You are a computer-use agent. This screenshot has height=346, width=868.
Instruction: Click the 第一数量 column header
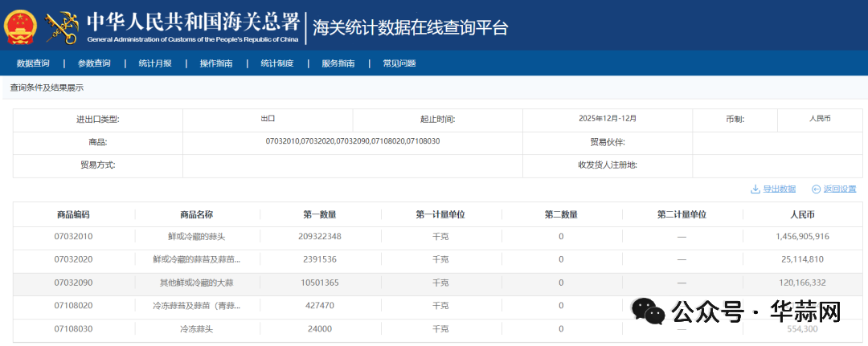320,214
